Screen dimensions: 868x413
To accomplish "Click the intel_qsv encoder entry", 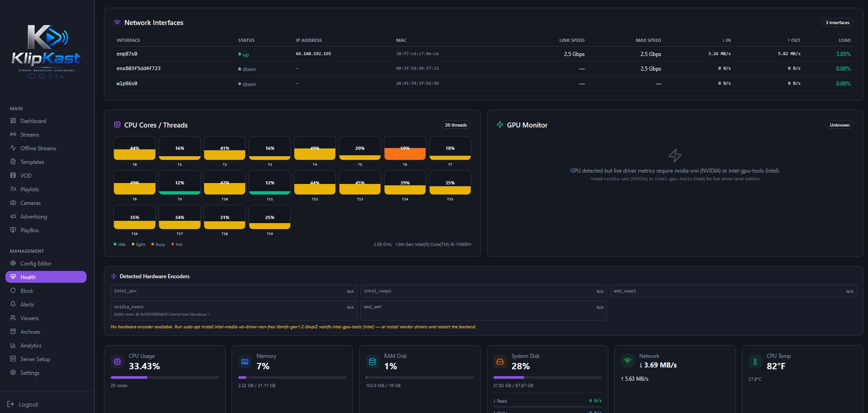I will click(234, 291).
